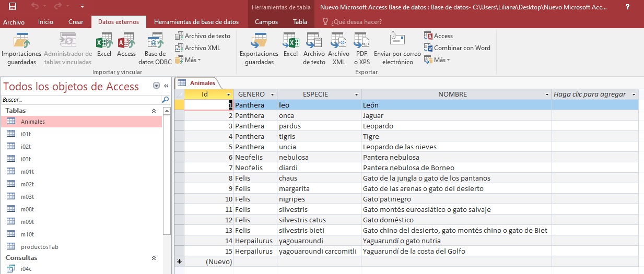Export to text file (Archivo de texto)
The image size is (644, 274).
coord(314,49)
